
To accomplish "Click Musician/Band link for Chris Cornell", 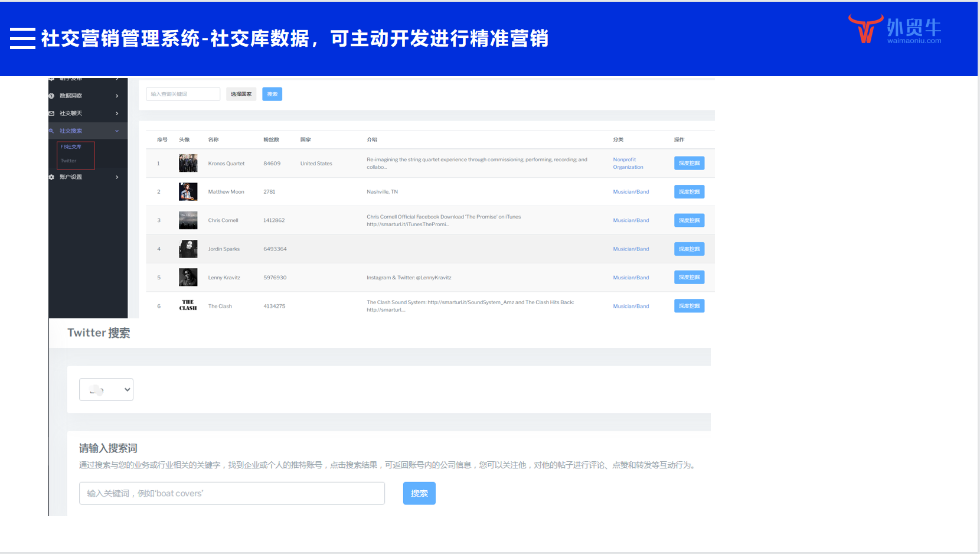I will [x=631, y=220].
